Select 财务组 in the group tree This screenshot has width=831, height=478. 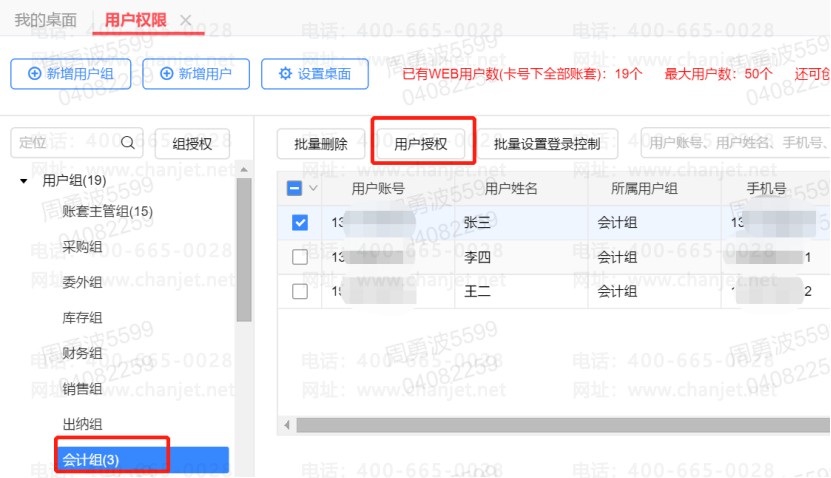point(82,353)
